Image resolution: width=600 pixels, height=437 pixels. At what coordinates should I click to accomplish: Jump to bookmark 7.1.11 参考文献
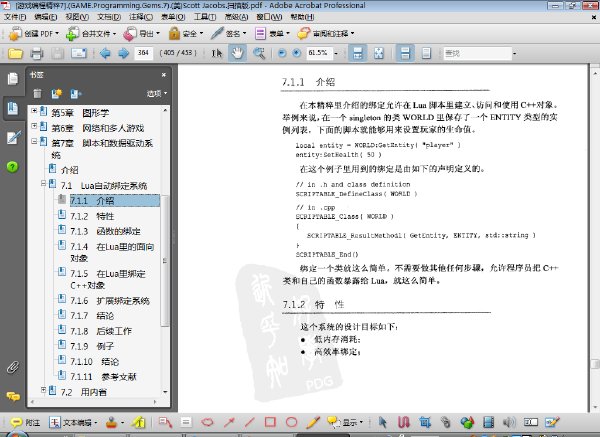pos(103,377)
